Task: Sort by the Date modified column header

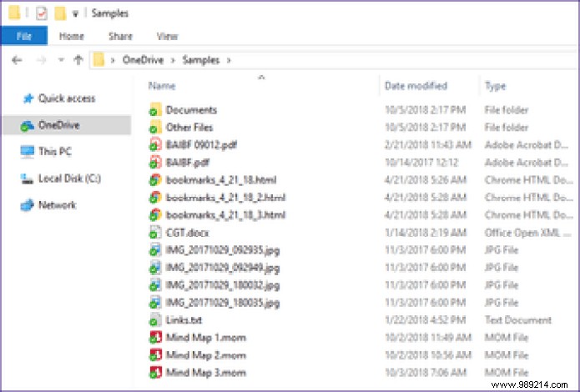Action: (x=416, y=86)
